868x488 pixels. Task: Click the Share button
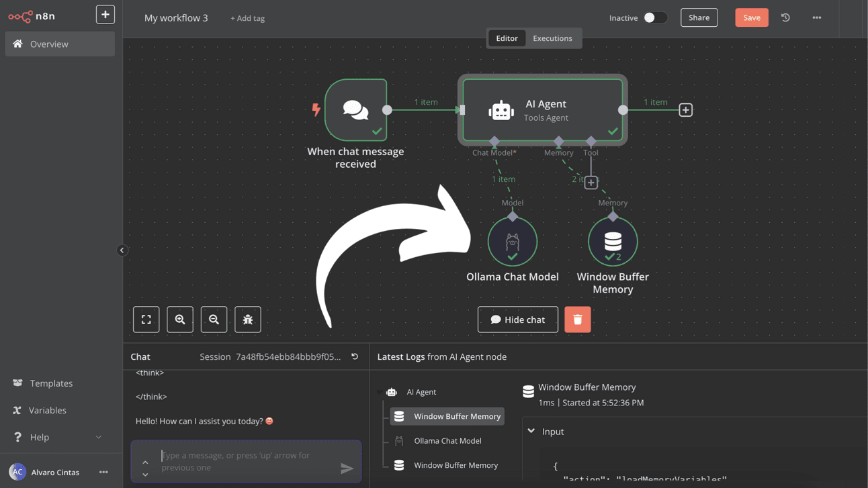[699, 17]
